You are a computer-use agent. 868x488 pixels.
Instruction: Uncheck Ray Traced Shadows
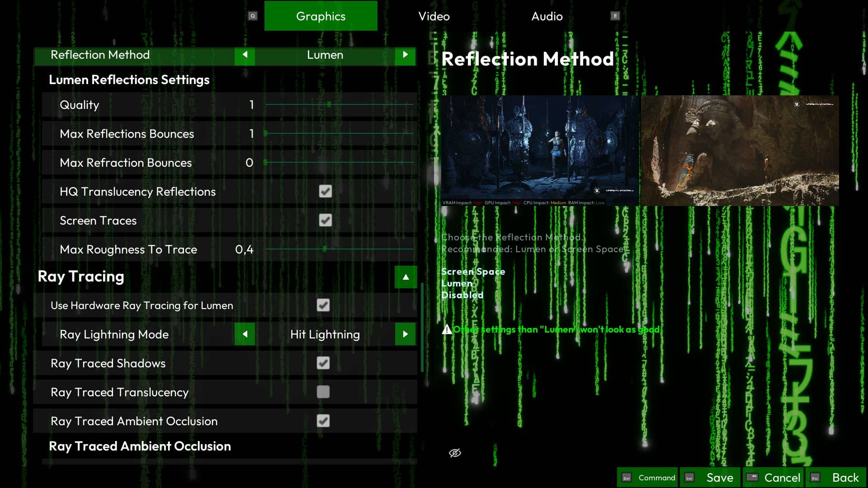323,363
